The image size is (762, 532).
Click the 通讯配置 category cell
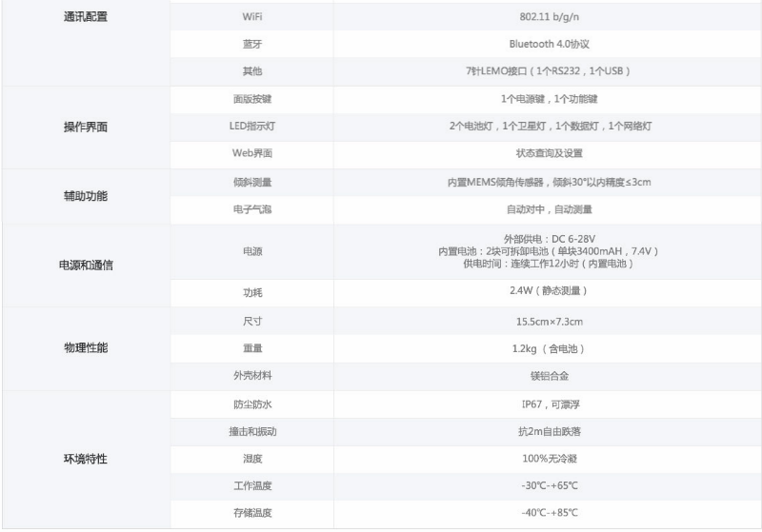[x=85, y=16]
